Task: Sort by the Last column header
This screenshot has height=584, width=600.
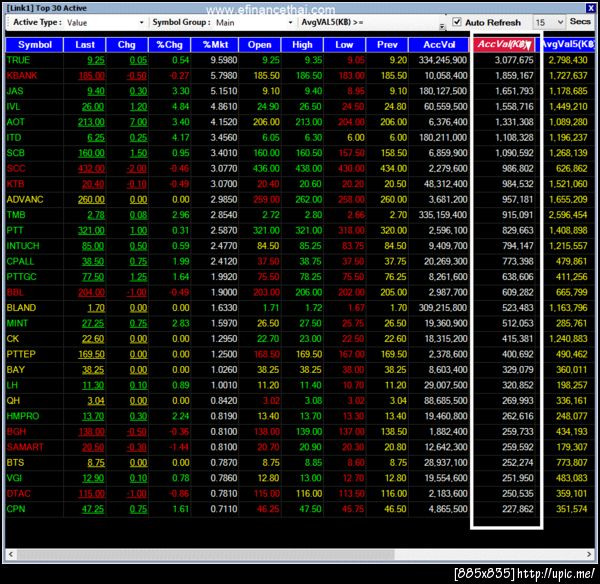Action: 85,45
